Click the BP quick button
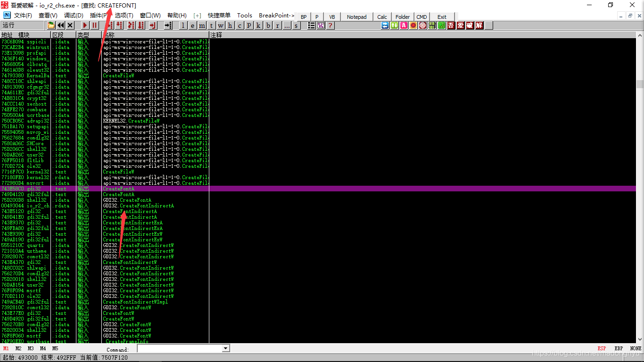Screen dimensions: 644x362 point(304,17)
